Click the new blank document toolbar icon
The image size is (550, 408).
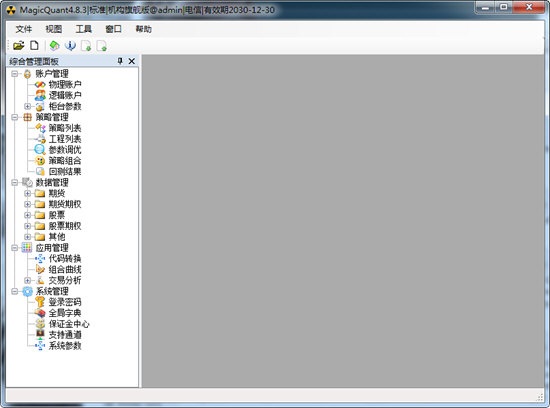coord(34,46)
